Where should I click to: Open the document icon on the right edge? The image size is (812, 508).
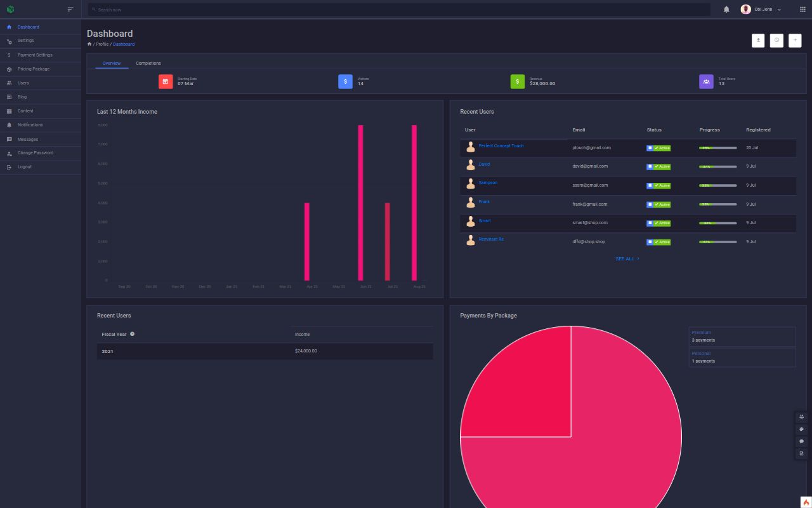pyautogui.click(x=802, y=453)
